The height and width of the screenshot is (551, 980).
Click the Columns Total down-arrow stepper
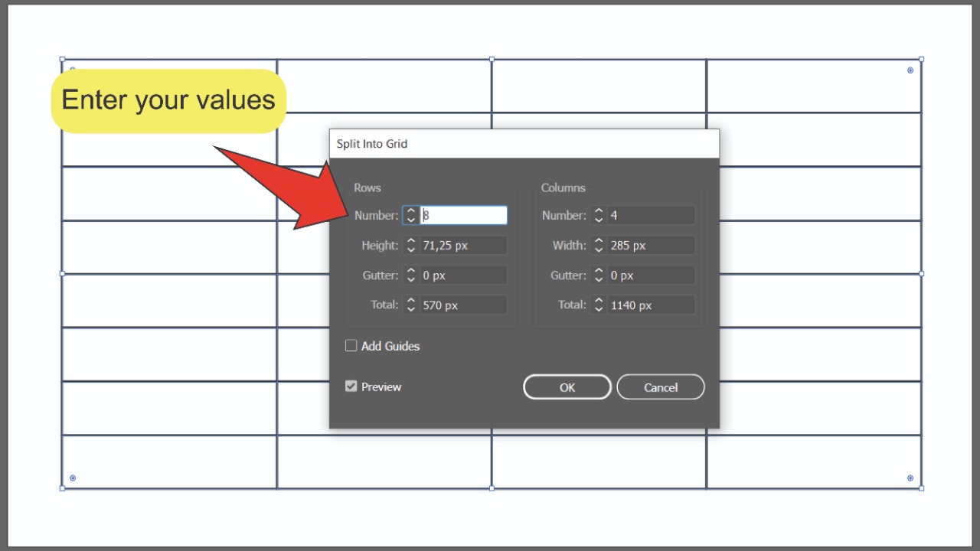pyautogui.click(x=599, y=308)
